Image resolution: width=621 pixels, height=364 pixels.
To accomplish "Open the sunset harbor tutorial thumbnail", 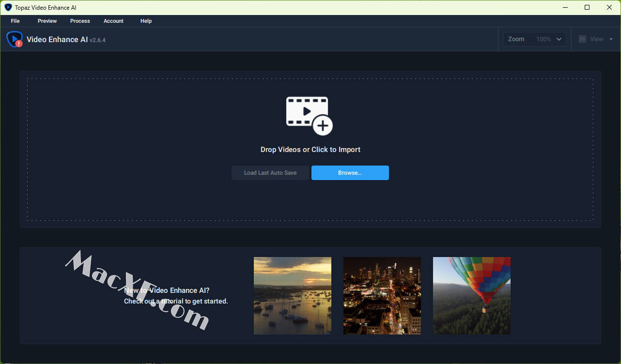I will 293,296.
